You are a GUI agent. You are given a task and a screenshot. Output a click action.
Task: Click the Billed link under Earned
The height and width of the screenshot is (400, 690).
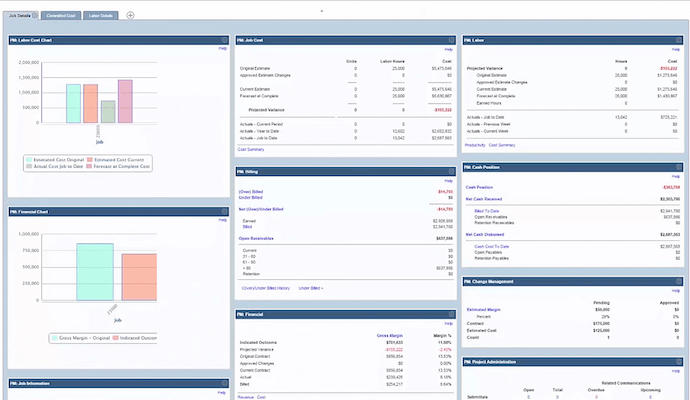pyautogui.click(x=247, y=227)
